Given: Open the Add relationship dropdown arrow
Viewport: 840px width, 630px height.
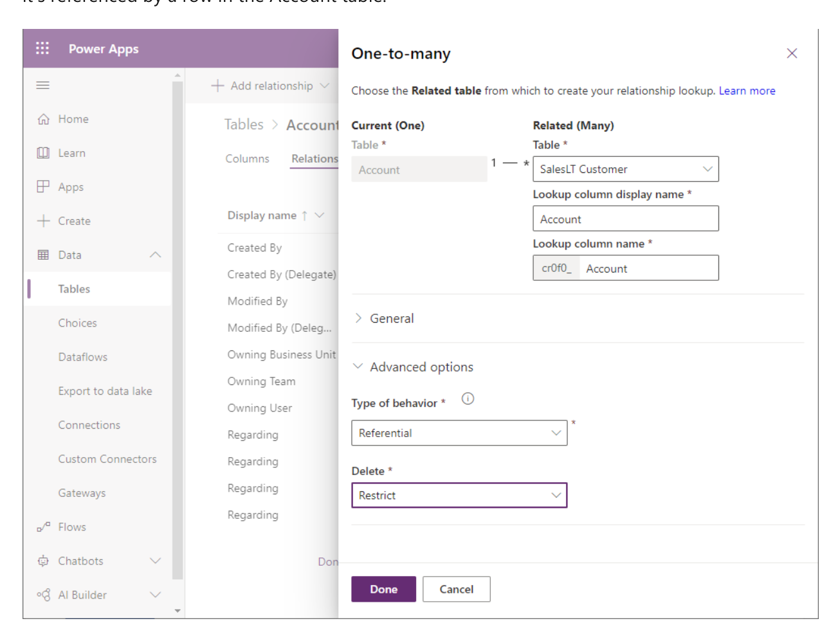Looking at the screenshot, I should (325, 85).
